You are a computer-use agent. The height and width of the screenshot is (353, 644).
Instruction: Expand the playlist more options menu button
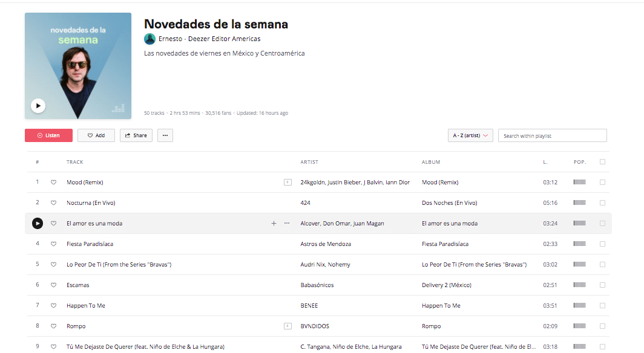[x=165, y=135]
